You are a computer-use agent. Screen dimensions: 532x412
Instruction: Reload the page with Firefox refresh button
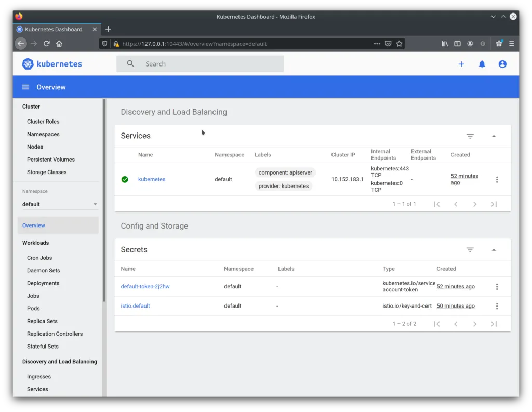(47, 44)
